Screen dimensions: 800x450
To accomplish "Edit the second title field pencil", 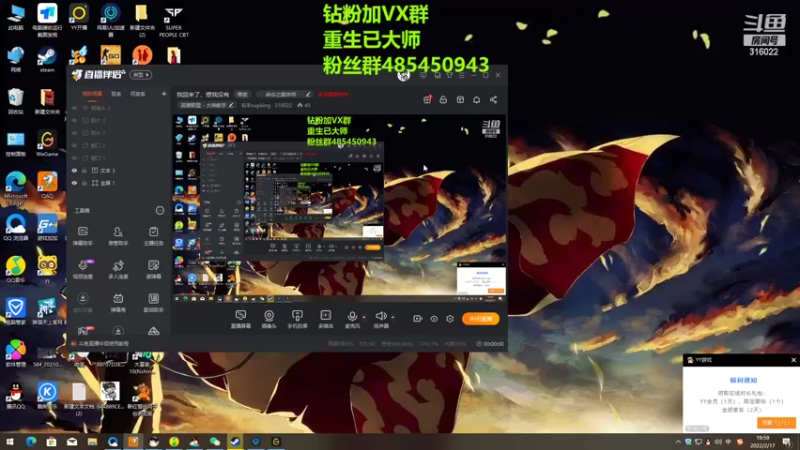I will click(308, 94).
